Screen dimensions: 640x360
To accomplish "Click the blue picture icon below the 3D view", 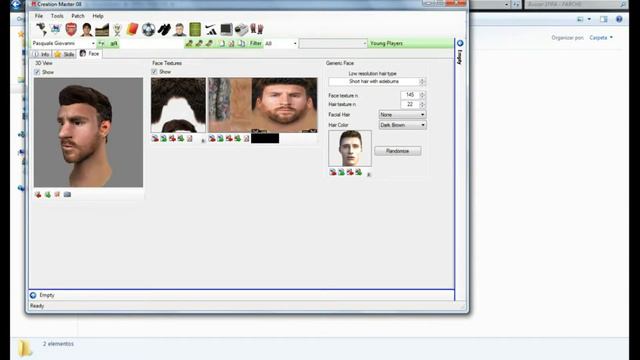I will (x=67, y=195).
